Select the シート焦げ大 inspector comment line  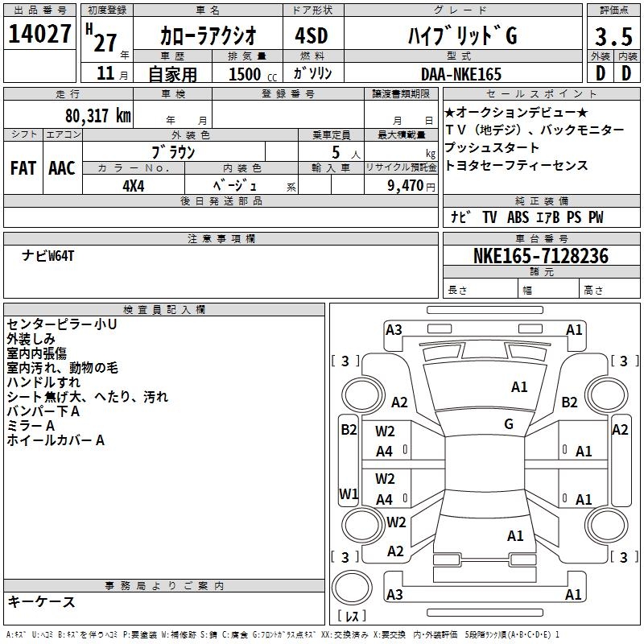88,397
